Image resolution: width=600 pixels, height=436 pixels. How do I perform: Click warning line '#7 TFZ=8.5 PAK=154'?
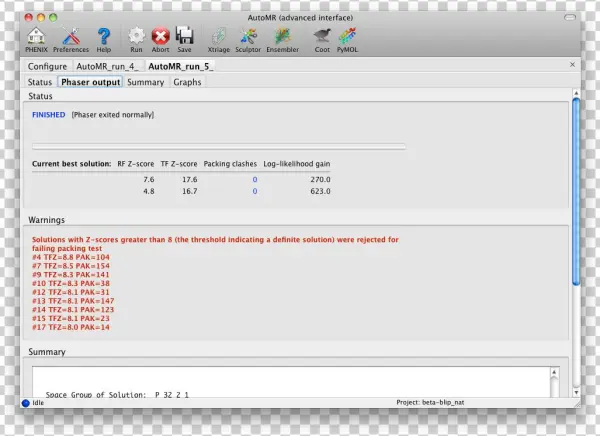click(x=71, y=266)
